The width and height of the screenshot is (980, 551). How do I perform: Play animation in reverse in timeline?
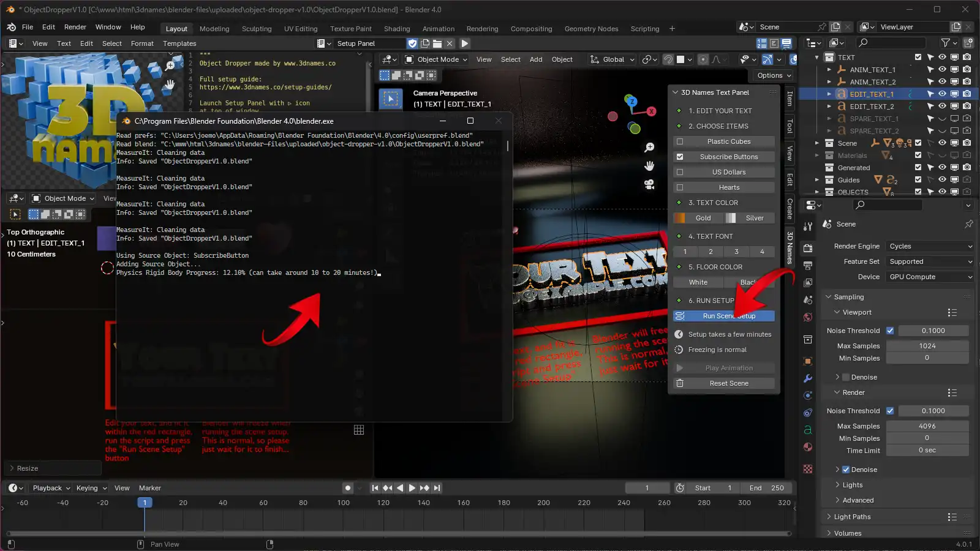[400, 488]
